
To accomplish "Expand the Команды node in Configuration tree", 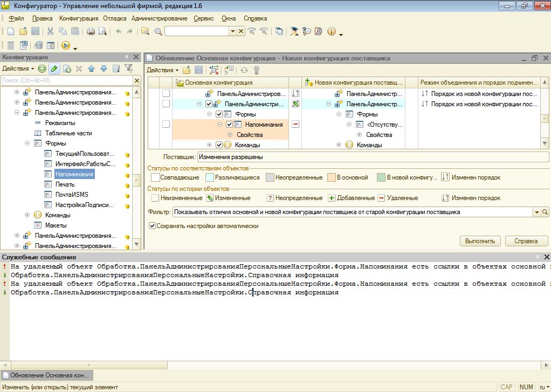I will (x=27, y=215).
